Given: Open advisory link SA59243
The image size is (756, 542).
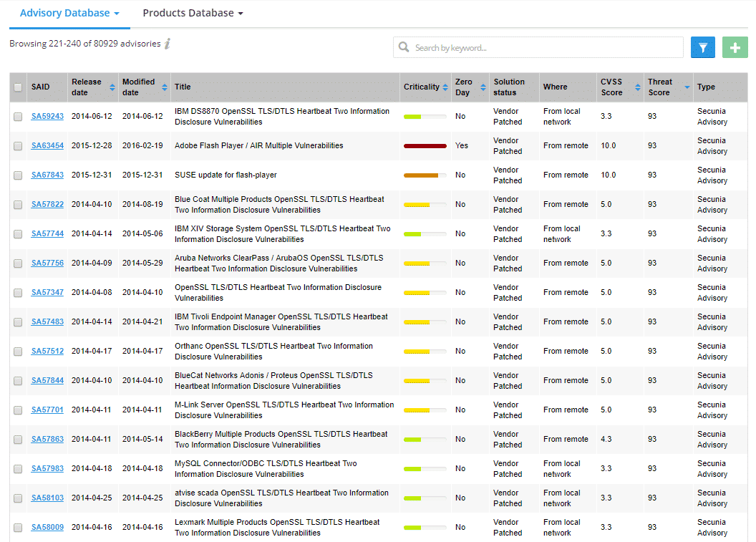Looking at the screenshot, I should [x=47, y=117].
